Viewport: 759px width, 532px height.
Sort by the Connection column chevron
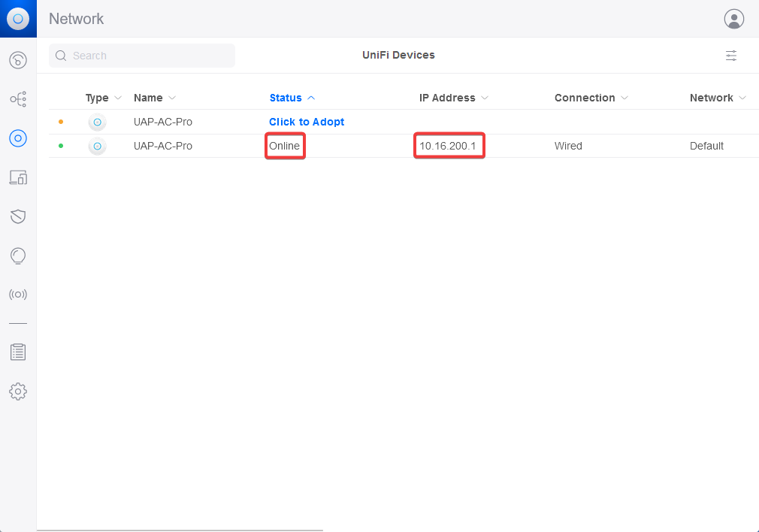click(624, 98)
